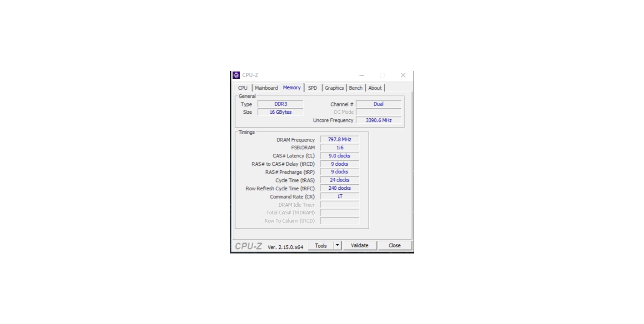Click the Command Rate (CR) label
Viewport: 644px width, 324px height.
(292, 197)
